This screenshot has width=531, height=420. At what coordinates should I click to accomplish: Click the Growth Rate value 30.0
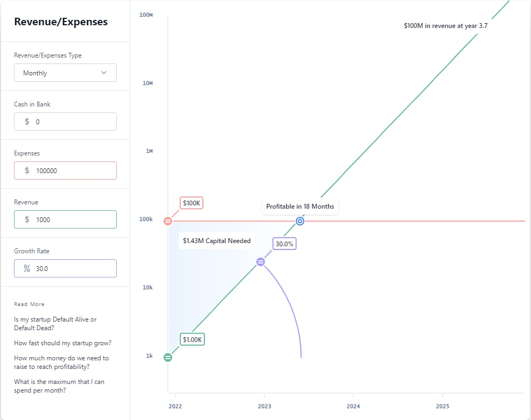[73, 269]
